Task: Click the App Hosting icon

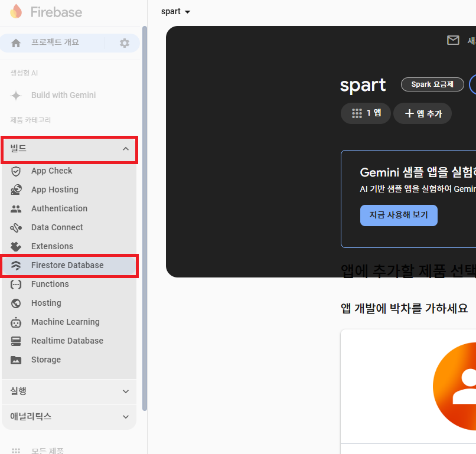Action: click(16, 190)
